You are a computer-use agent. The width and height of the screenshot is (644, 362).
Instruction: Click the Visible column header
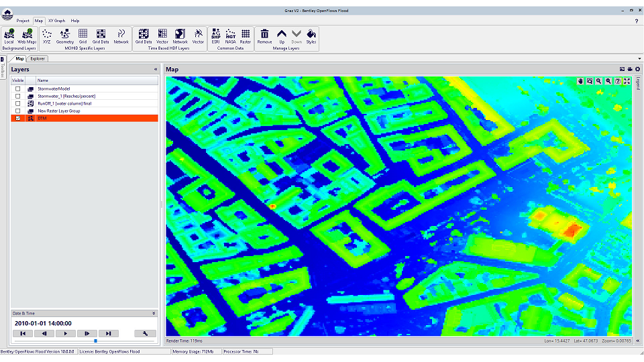[x=17, y=80]
